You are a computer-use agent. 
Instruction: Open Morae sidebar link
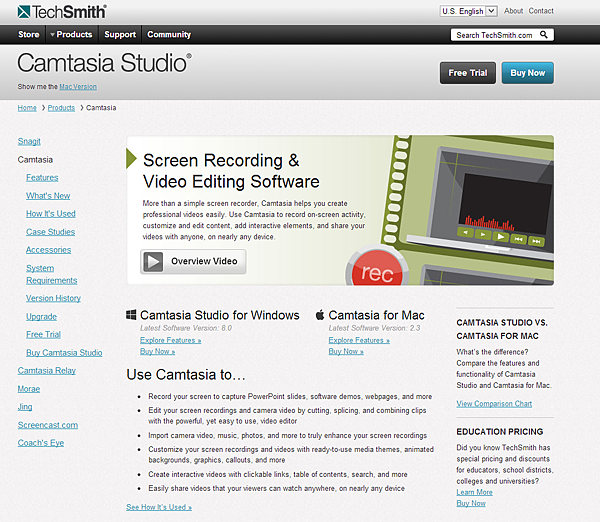tap(29, 389)
